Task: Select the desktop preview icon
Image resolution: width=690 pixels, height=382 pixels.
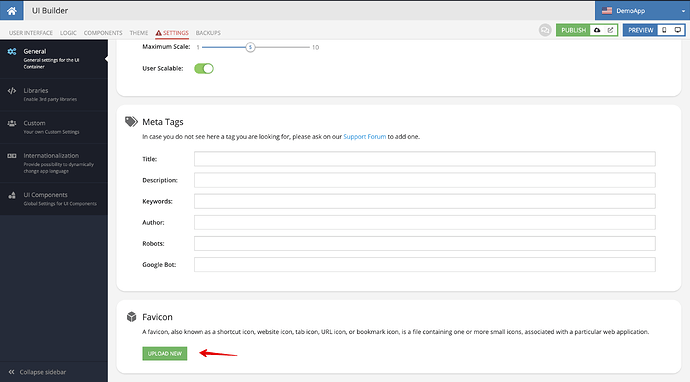Action: pos(678,30)
